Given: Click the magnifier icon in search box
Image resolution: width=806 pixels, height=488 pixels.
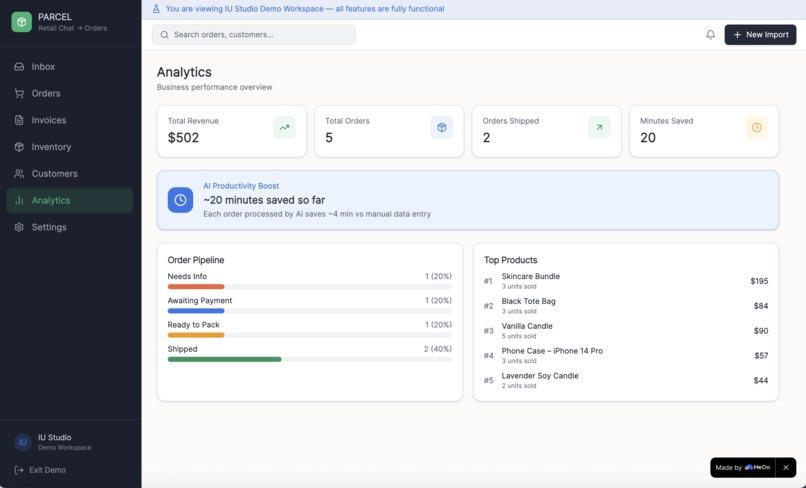Looking at the screenshot, I should 164,34.
